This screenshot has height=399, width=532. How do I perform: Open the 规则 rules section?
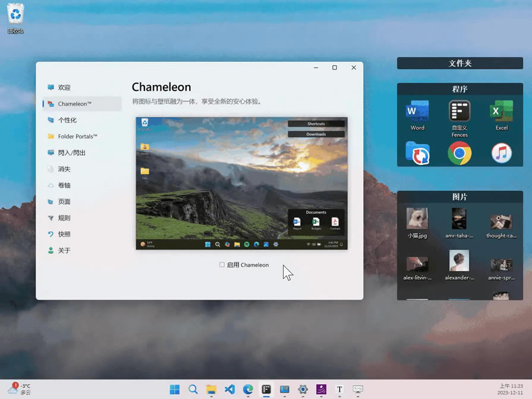(82, 218)
